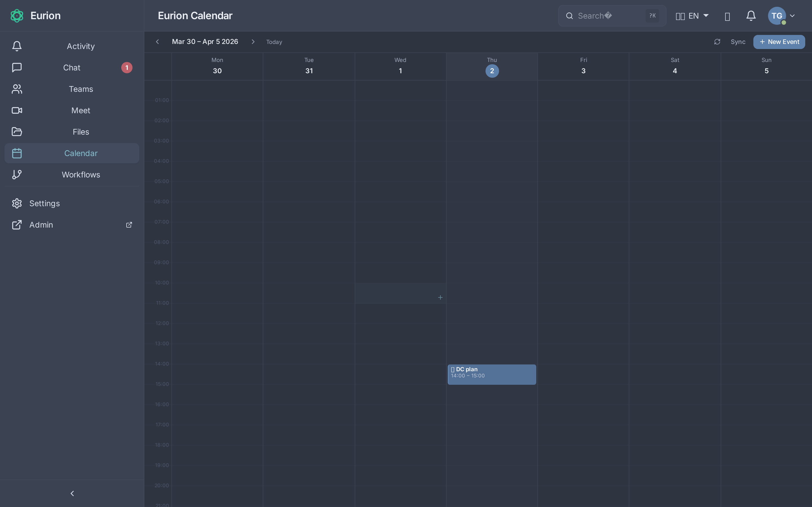This screenshot has height=507, width=812.
Task: Go to previous week with the back chevron
Action: point(158,42)
